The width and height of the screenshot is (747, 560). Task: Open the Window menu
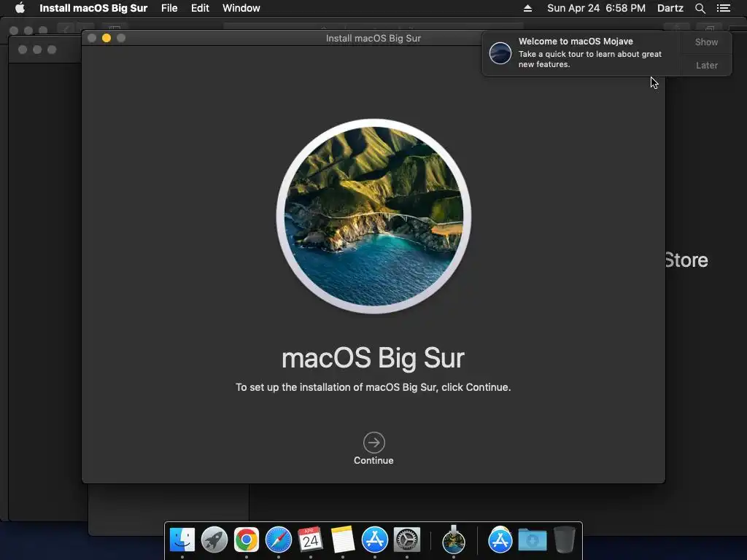[x=241, y=8]
